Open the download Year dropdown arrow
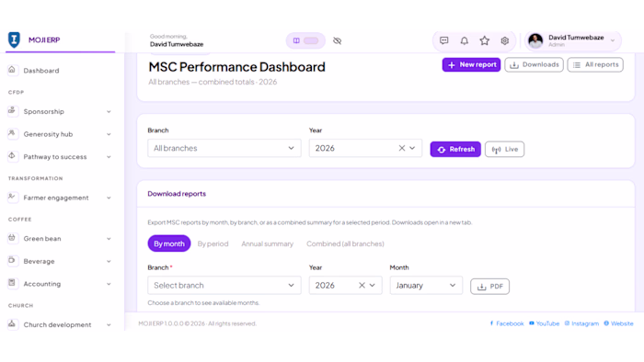The height and width of the screenshot is (362, 644). click(x=372, y=285)
